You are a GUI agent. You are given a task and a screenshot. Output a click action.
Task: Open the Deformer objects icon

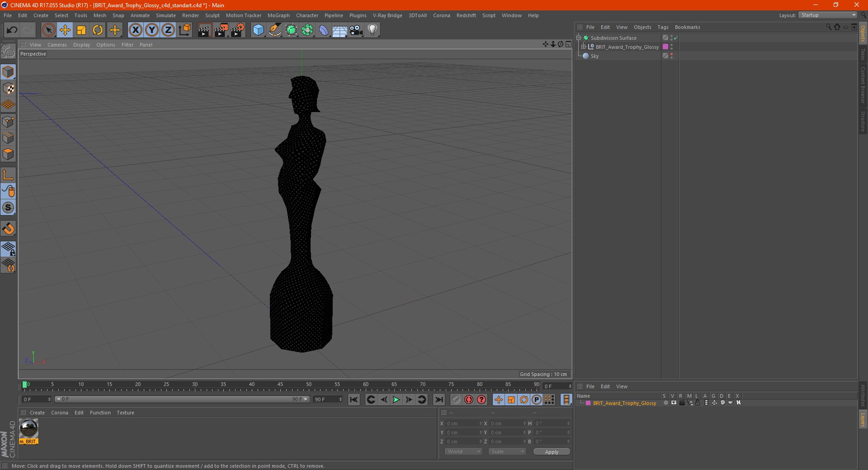[324, 30]
